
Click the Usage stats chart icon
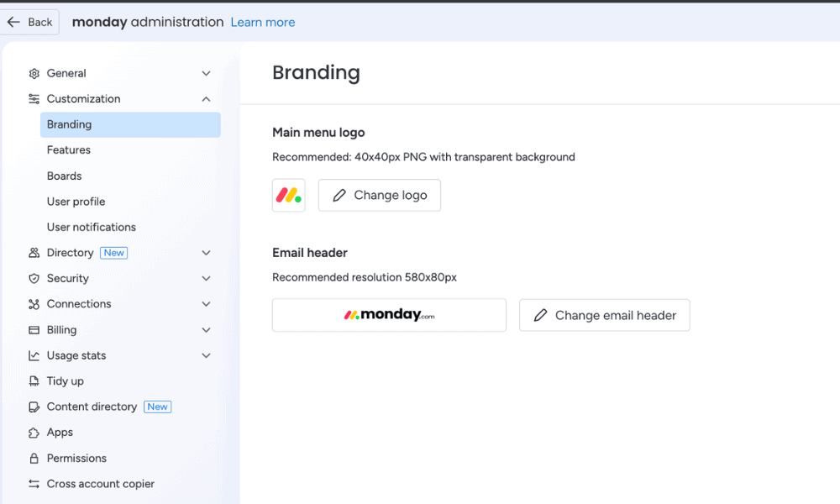(x=34, y=356)
